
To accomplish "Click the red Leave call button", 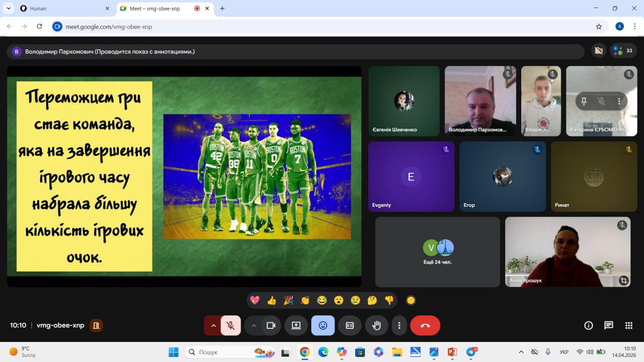I will [425, 325].
